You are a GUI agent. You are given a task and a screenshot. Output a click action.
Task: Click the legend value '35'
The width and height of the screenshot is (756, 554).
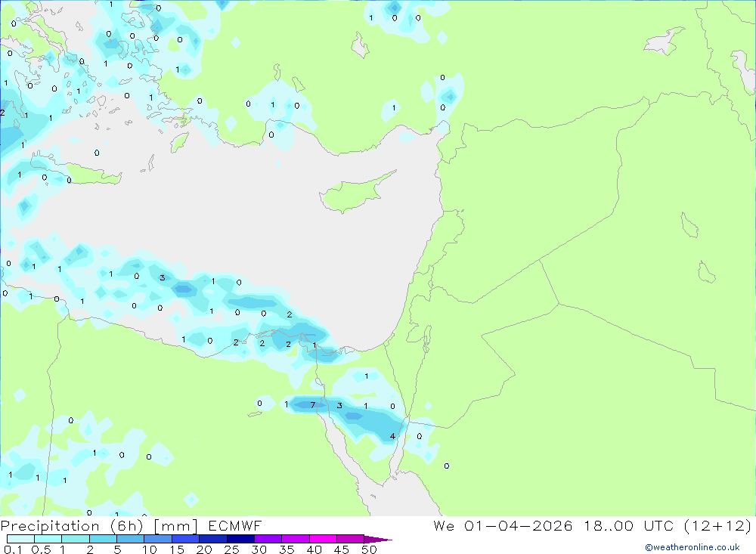[287, 549]
